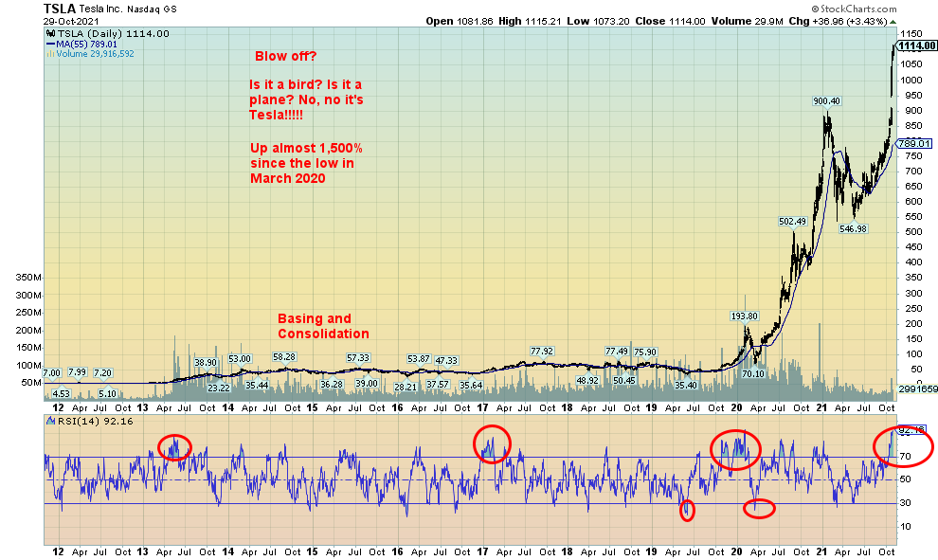Viewport: 938px width, 560px height.
Task: Click the TSLA (Daily) legend marker
Action: tap(47, 33)
